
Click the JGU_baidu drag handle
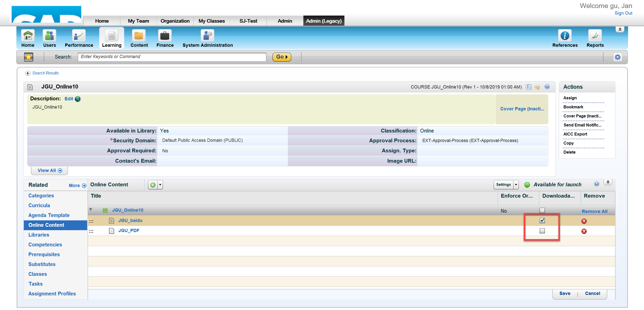point(91,221)
